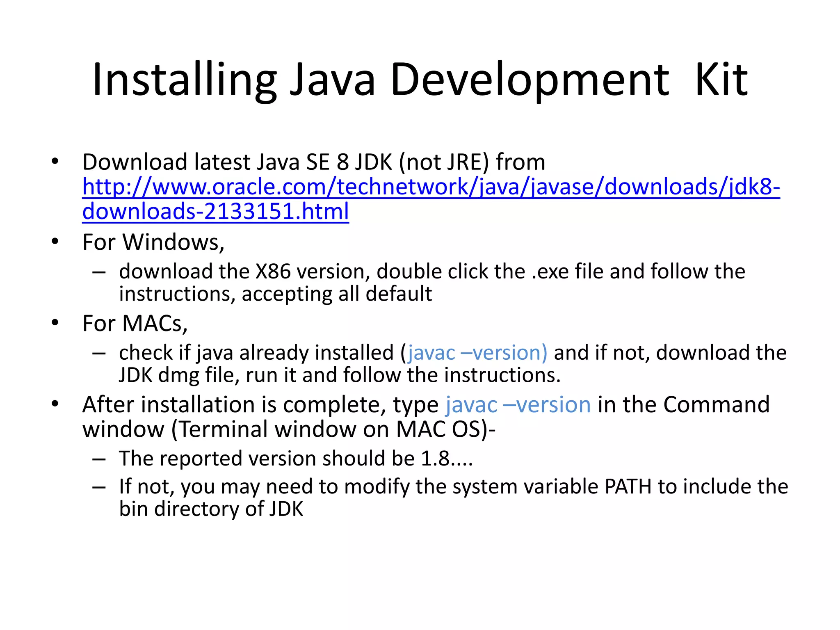The image size is (840, 630).
Task: Click 'window (Terminal window on MAC OS)-' line
Action: coord(289,429)
